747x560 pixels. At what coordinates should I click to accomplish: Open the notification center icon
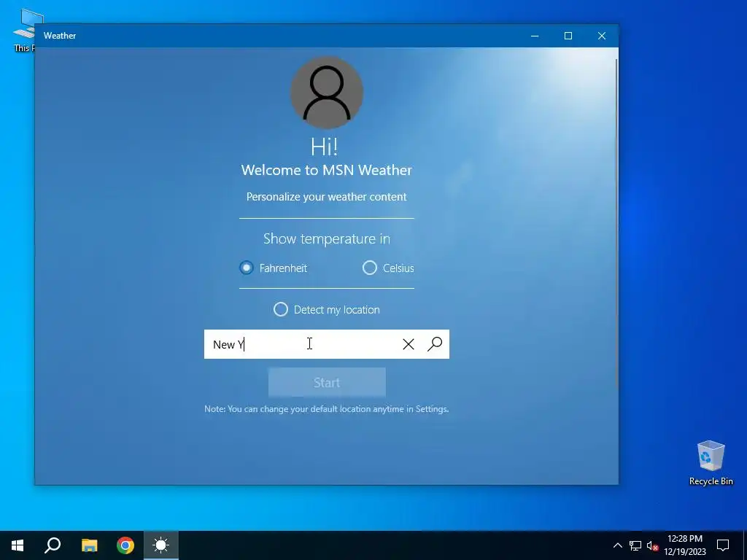723,545
